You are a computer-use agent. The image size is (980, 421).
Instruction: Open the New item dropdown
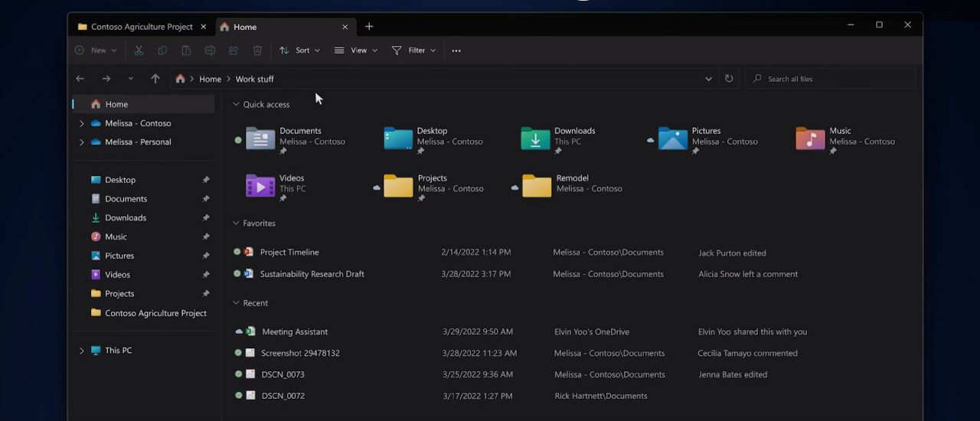(96, 51)
